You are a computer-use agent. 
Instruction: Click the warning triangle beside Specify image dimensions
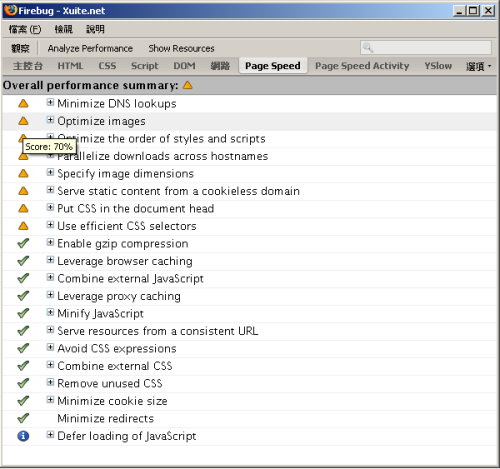(23, 174)
